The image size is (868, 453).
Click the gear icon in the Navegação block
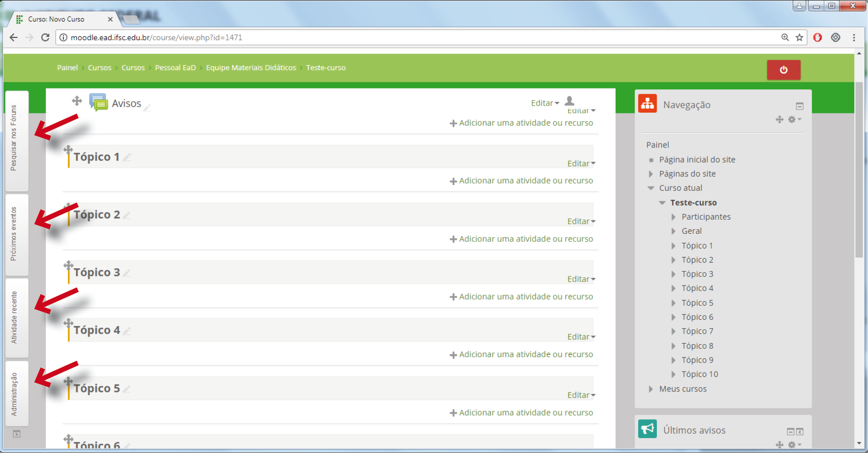tap(792, 120)
